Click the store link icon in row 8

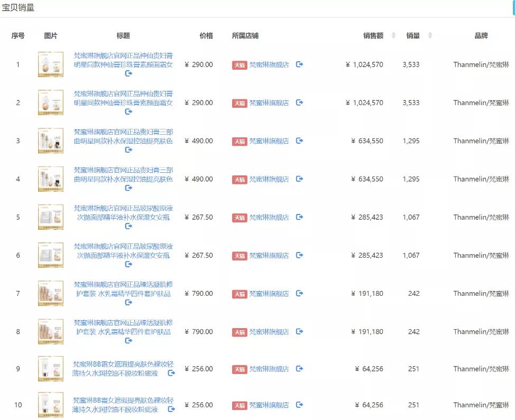299,331
